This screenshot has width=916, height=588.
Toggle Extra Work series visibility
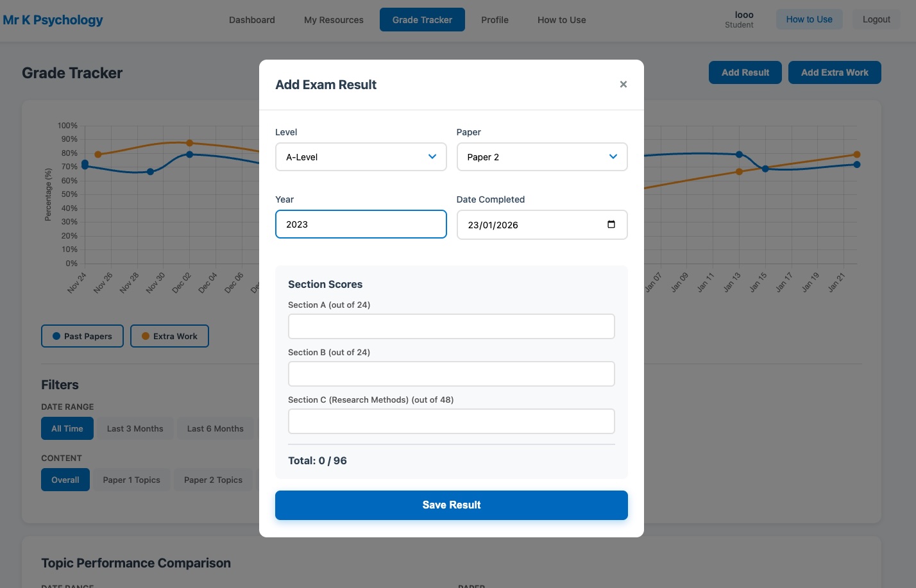tap(169, 335)
